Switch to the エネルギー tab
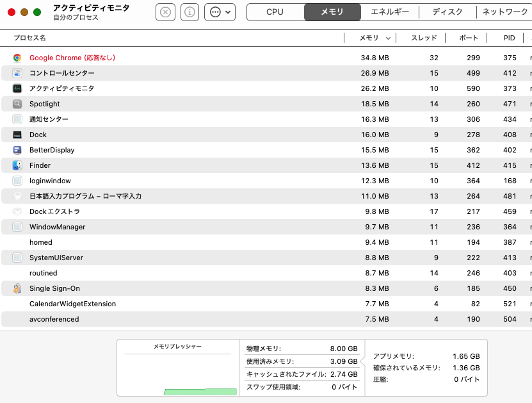Screen dimensions: 532x403 [390, 12]
